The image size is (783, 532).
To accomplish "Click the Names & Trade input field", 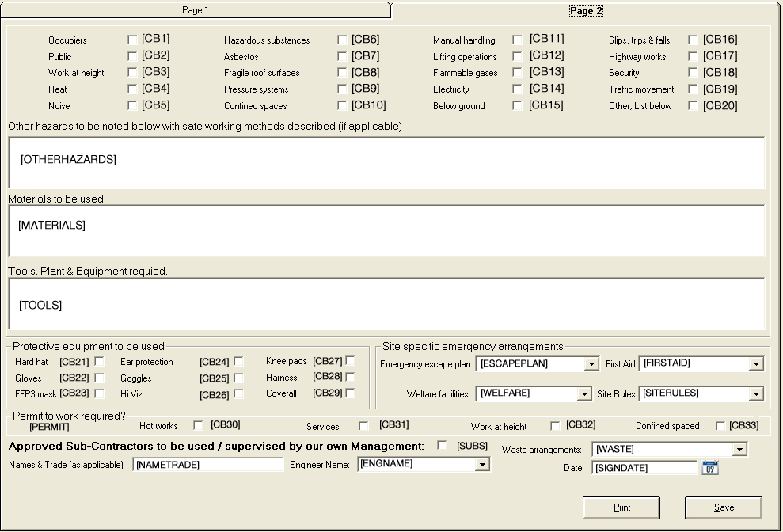I will [x=208, y=465].
